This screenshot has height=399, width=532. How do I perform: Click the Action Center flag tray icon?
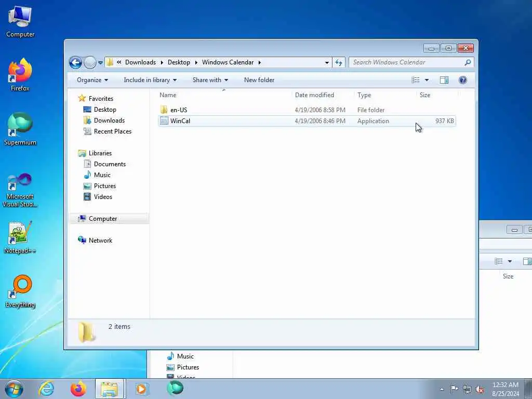[454, 389]
